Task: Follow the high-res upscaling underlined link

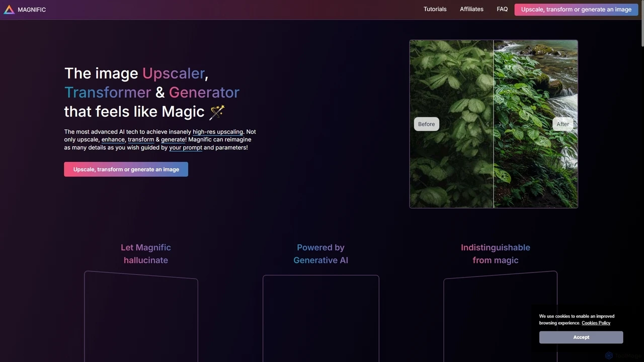Action: (218, 132)
